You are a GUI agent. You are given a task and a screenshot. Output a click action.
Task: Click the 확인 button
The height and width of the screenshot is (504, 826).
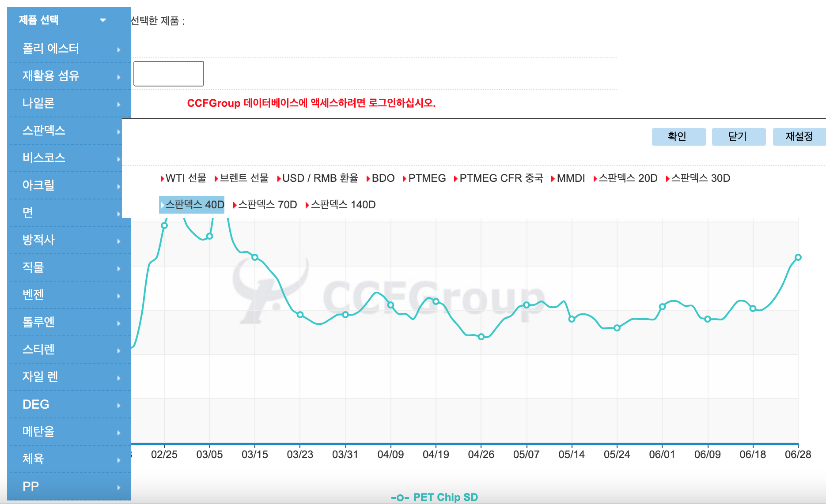(x=678, y=136)
